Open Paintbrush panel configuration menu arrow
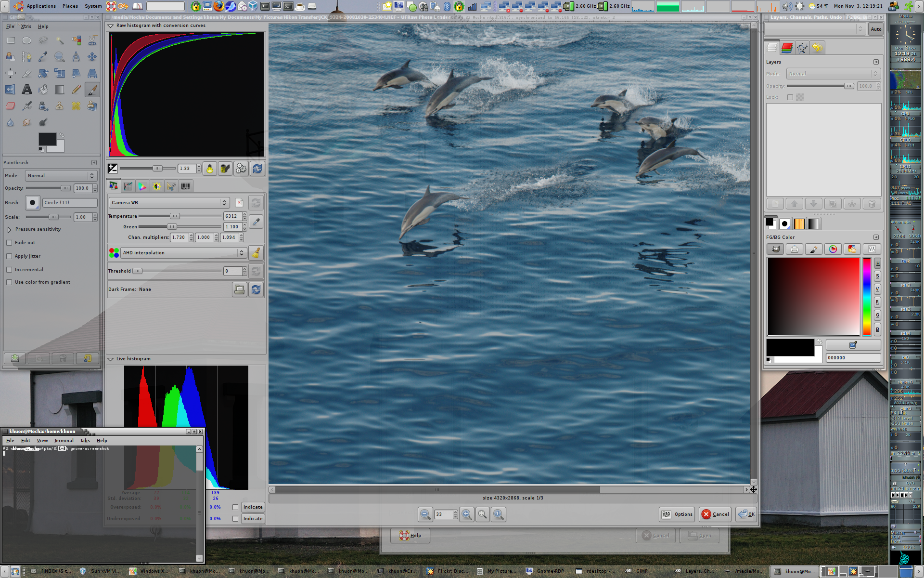Screen dimensions: 924x578 click(94, 163)
